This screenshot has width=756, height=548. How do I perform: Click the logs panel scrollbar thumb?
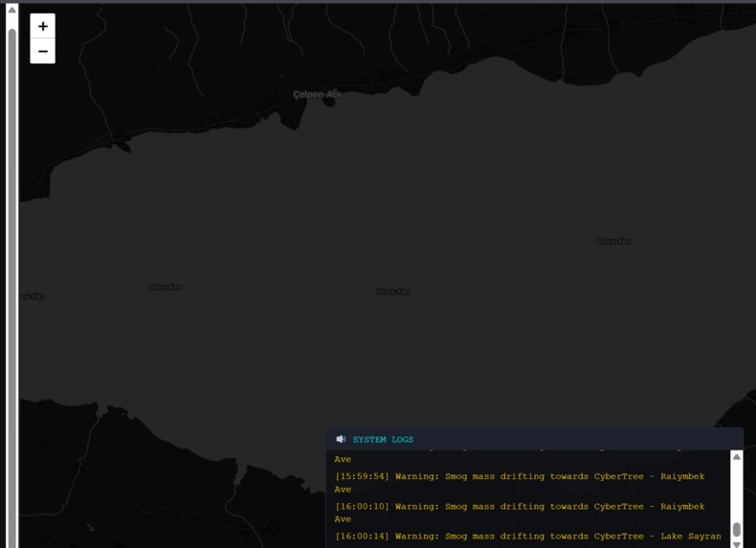tap(736, 529)
